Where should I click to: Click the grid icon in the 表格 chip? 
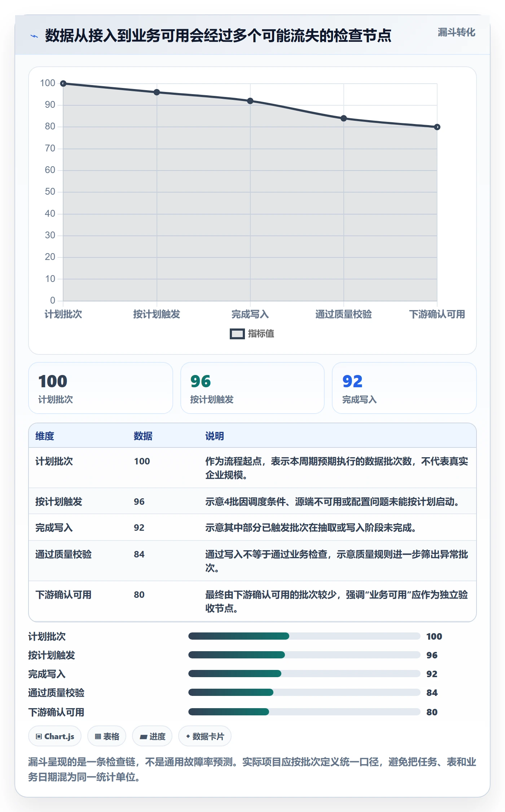pyautogui.click(x=98, y=737)
